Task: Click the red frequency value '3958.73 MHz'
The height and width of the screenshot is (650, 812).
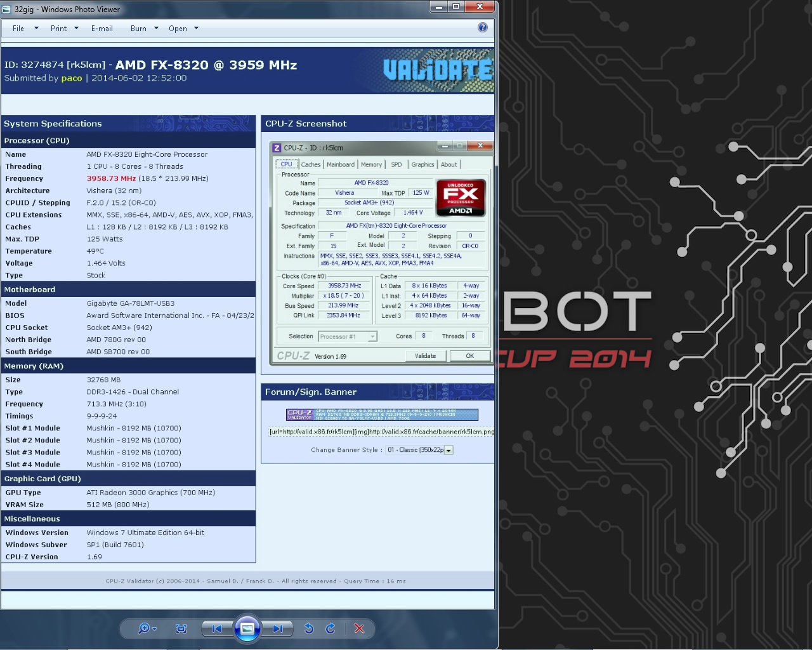Action: [111, 178]
